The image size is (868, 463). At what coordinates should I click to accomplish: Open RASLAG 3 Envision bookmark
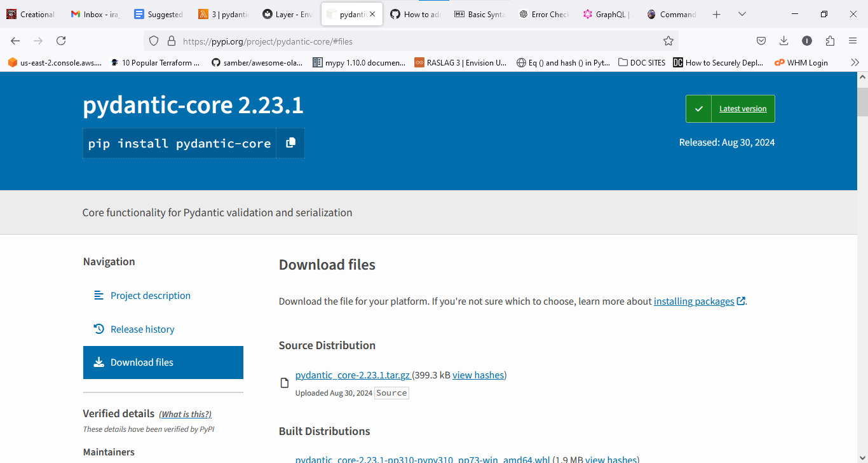(x=460, y=62)
